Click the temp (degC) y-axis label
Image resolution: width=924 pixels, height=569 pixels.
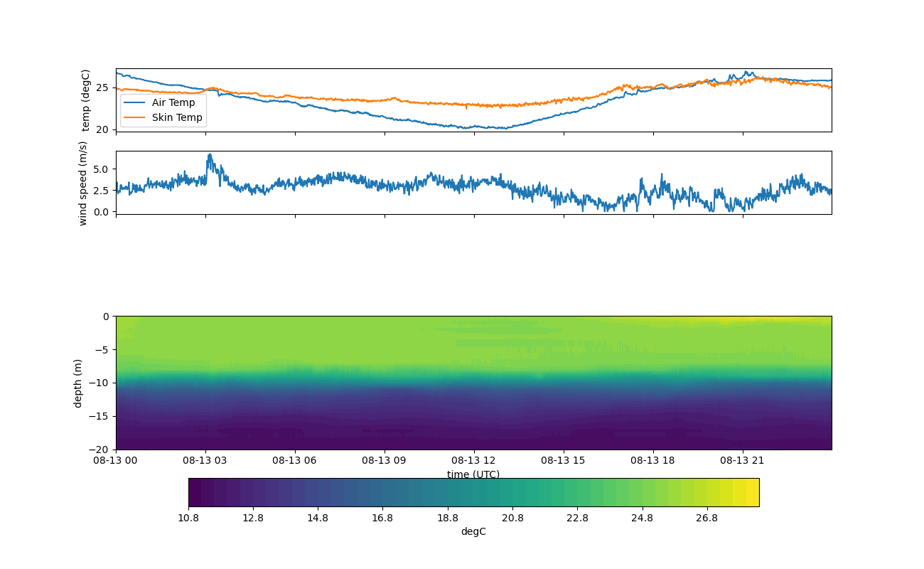(86, 100)
